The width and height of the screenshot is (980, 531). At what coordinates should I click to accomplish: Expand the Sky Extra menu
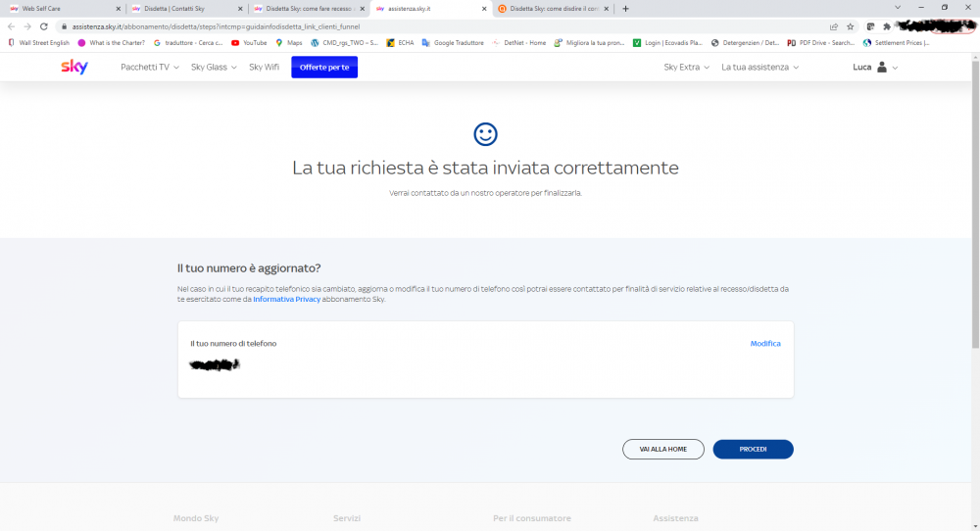click(686, 67)
